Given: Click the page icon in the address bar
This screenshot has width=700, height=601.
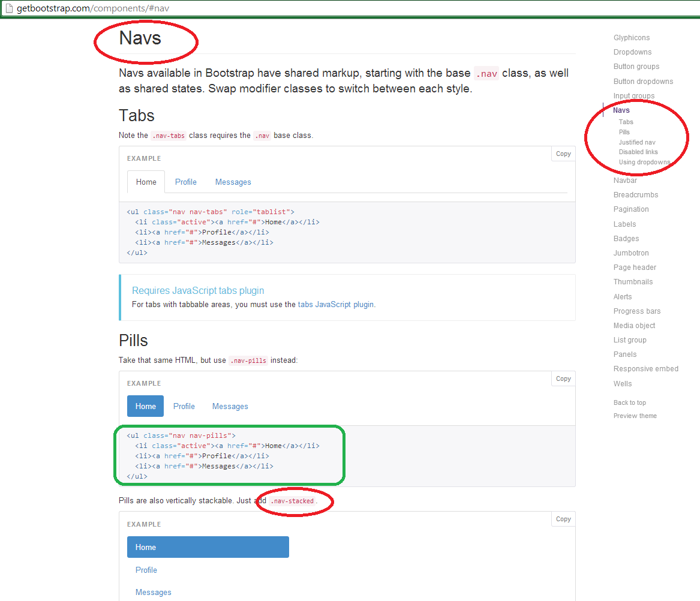Looking at the screenshot, I should coord(8,8).
